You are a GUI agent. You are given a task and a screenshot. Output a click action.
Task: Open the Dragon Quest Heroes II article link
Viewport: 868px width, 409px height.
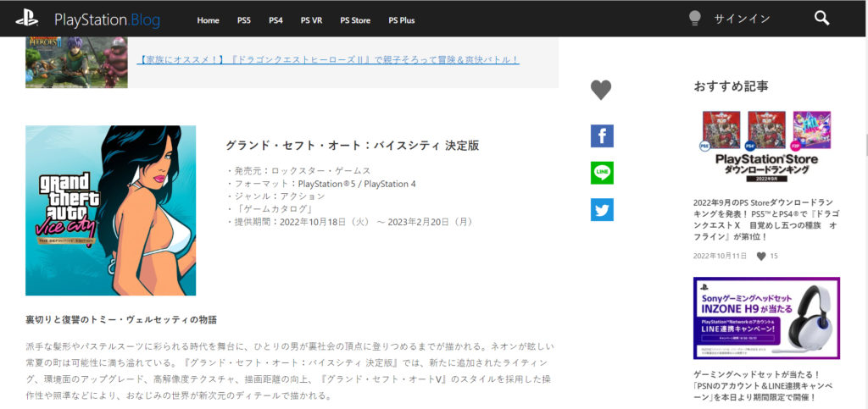(328, 60)
